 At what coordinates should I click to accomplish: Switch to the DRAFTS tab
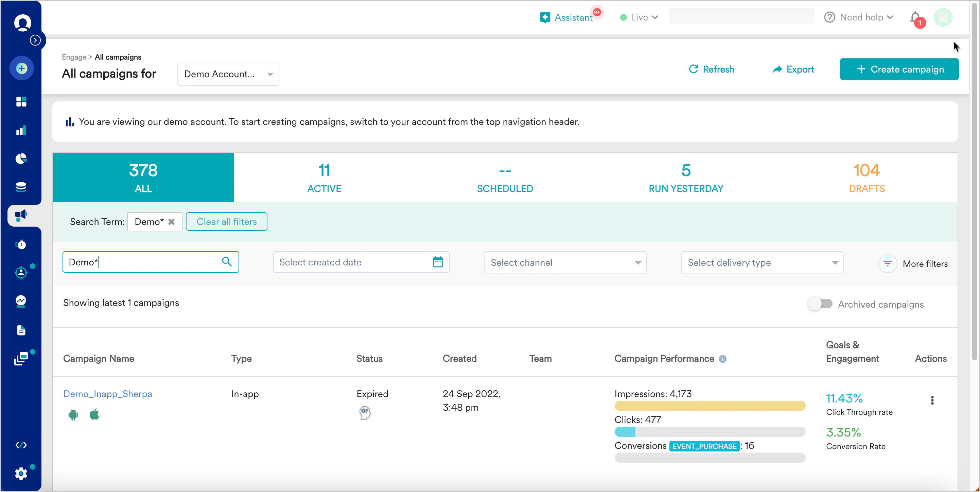(x=866, y=178)
